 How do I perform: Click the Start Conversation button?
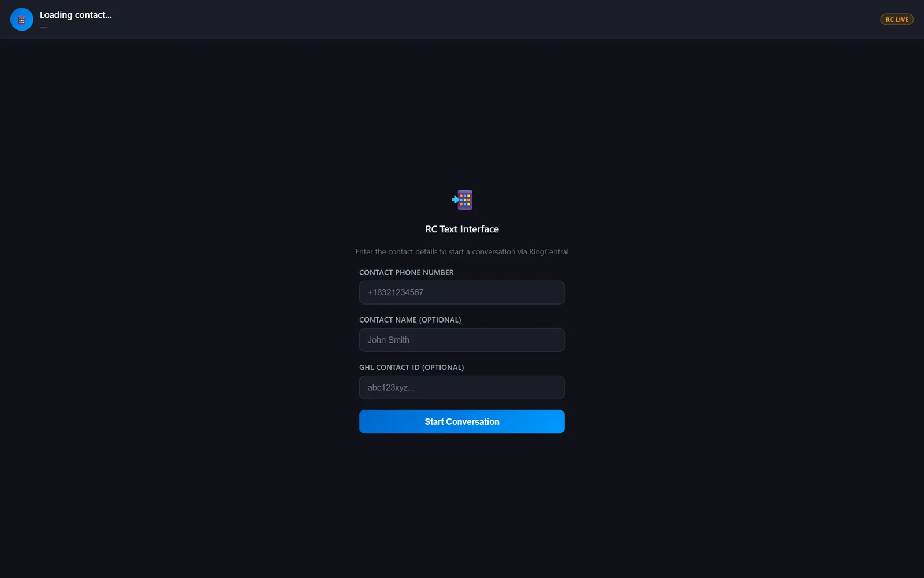pos(462,422)
